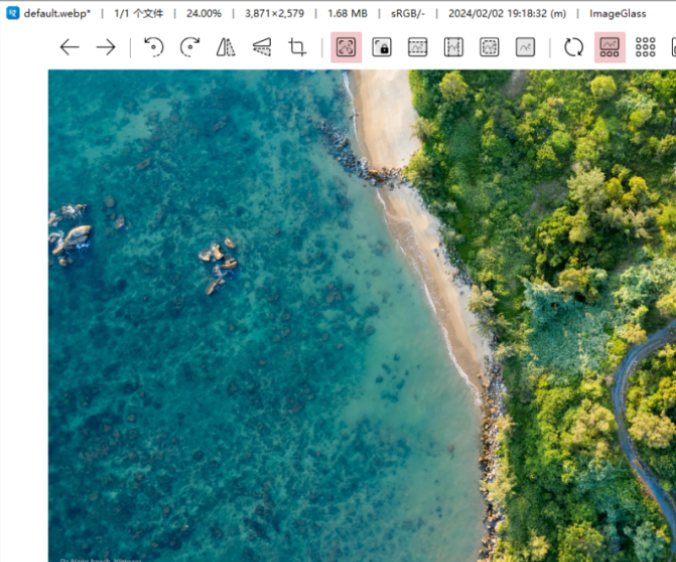Click the ImageGlass title text
The width and height of the screenshot is (676, 562).
click(x=617, y=13)
